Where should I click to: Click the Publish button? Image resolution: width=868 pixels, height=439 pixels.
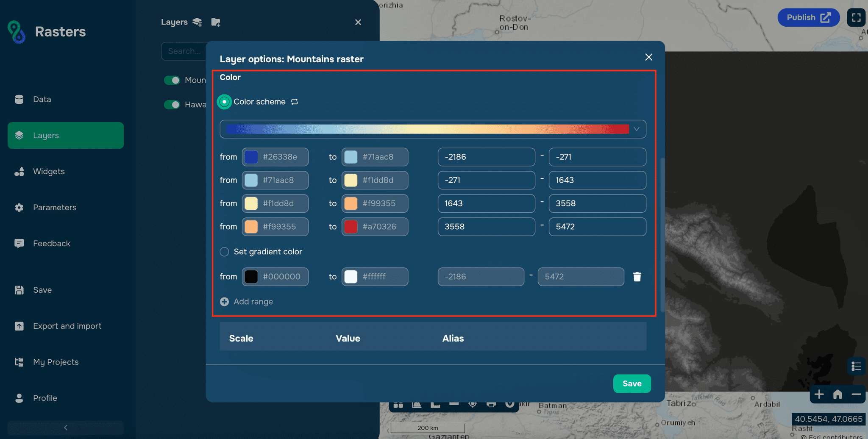808,17
